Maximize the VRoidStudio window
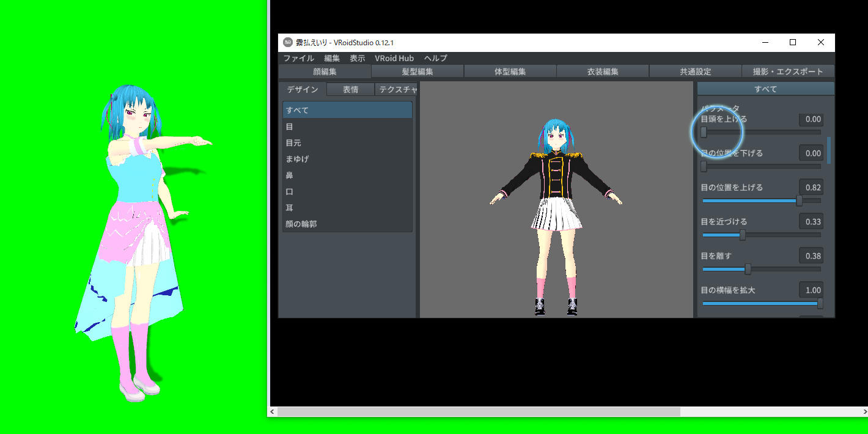 (x=793, y=43)
